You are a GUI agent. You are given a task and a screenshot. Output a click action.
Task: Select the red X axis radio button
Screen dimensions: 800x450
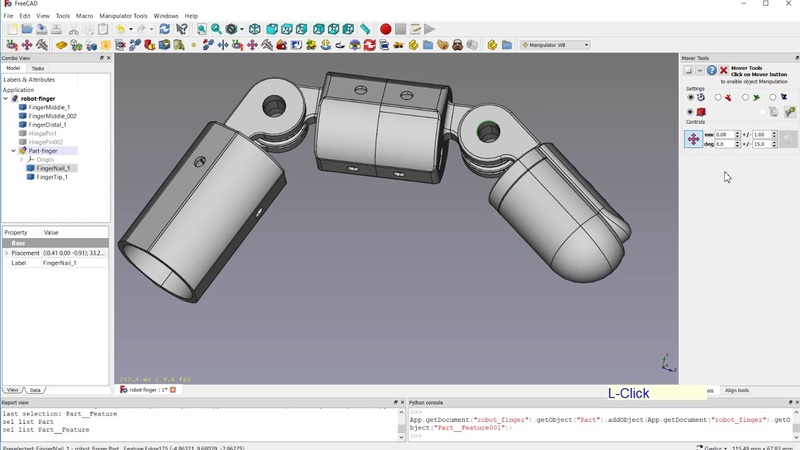tap(718, 97)
